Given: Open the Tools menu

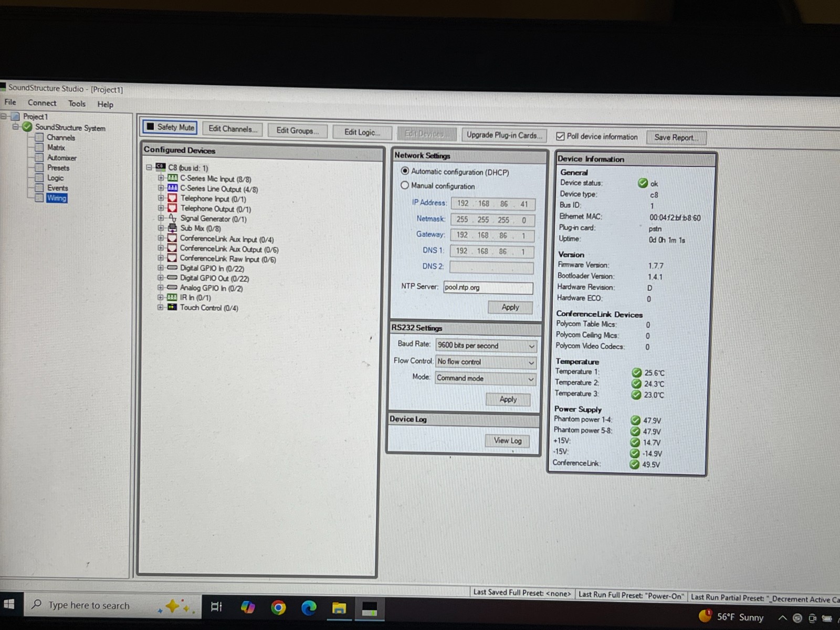Looking at the screenshot, I should (x=77, y=103).
